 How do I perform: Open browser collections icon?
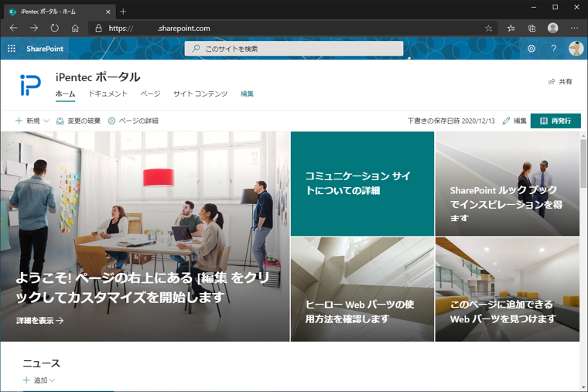(x=532, y=28)
